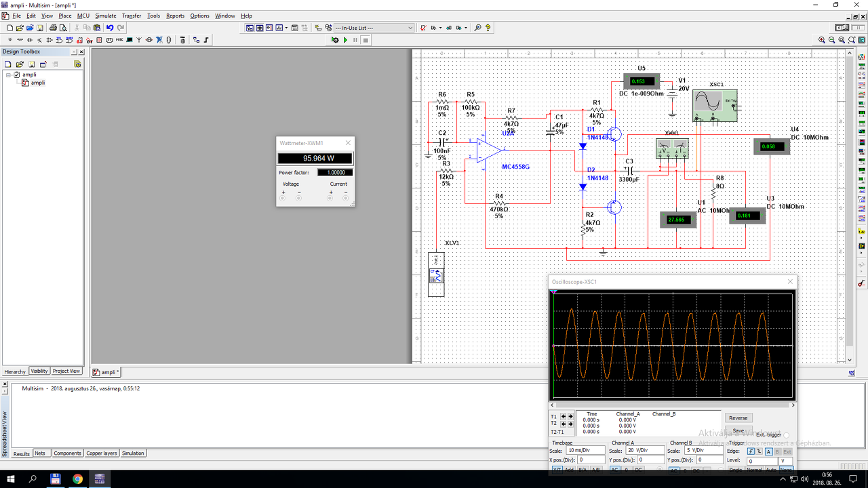The height and width of the screenshot is (488, 868).
Task: Place a ground source component from toolbar
Action: point(9,40)
